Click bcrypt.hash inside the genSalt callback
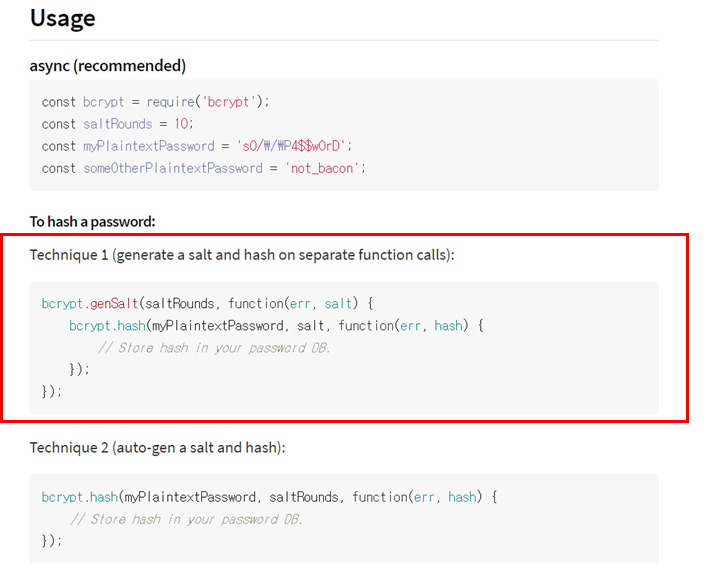Image resolution: width=723 pixels, height=588 pixels. 107,326
